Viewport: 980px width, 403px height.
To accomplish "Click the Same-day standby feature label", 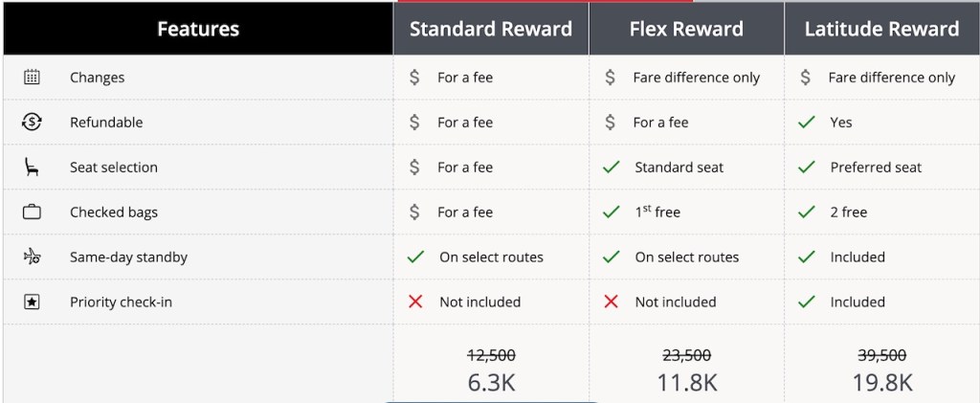I will point(128,257).
